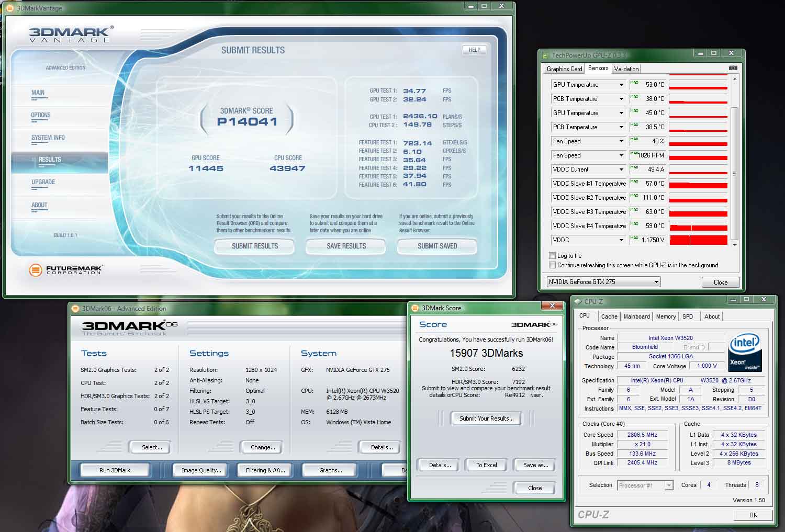Click Run 3DMark button
Screen dimensions: 785x532
[115, 470]
